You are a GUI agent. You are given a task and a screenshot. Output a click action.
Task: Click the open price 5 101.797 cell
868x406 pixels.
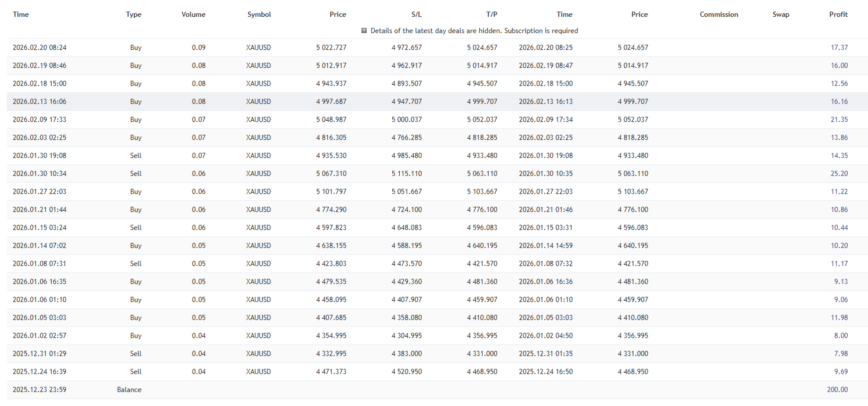tap(331, 192)
